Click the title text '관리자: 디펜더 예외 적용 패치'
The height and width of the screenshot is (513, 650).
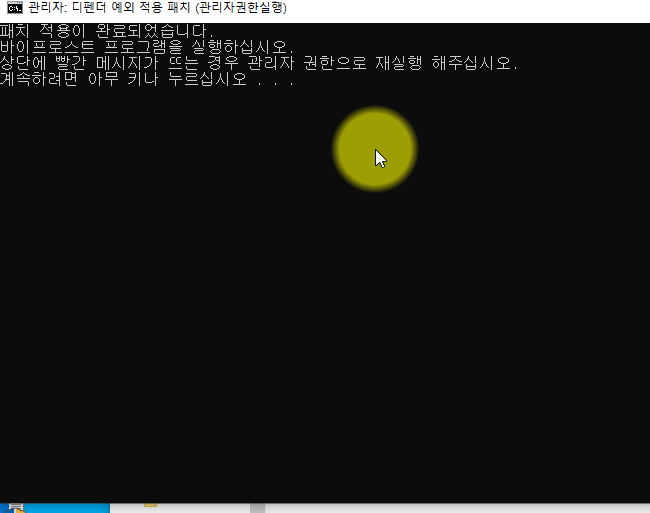(x=109, y=8)
